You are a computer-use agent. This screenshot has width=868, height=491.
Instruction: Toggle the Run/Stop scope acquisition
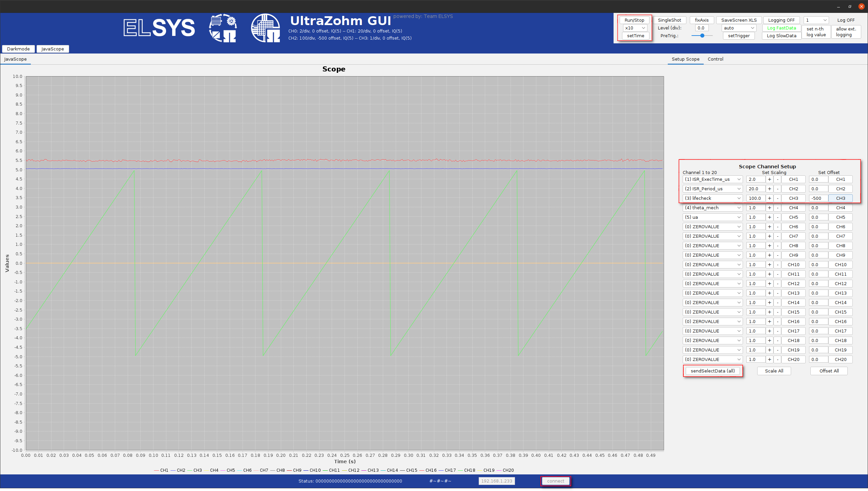click(x=634, y=20)
